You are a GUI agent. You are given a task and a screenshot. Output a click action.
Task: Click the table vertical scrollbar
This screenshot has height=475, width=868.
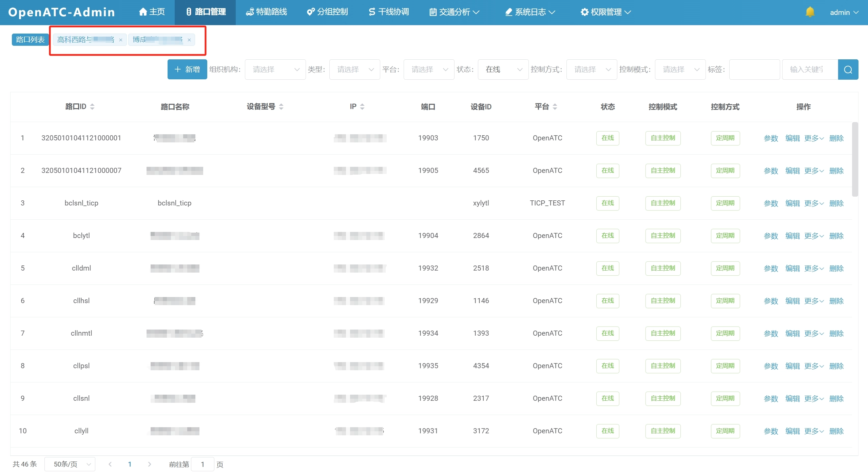pos(855,159)
